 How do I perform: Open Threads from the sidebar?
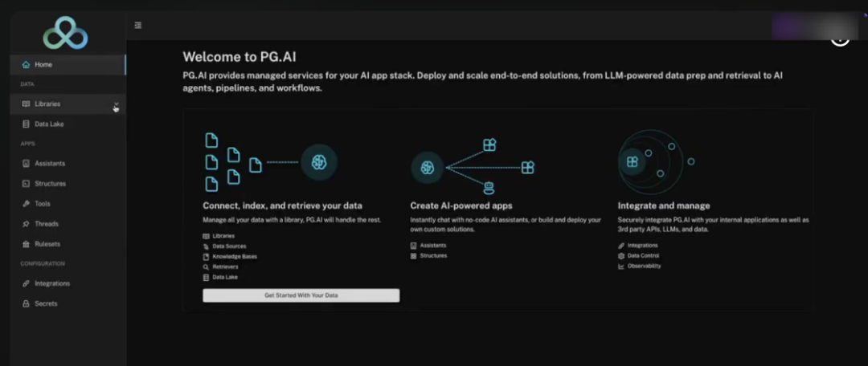pyautogui.click(x=68, y=224)
